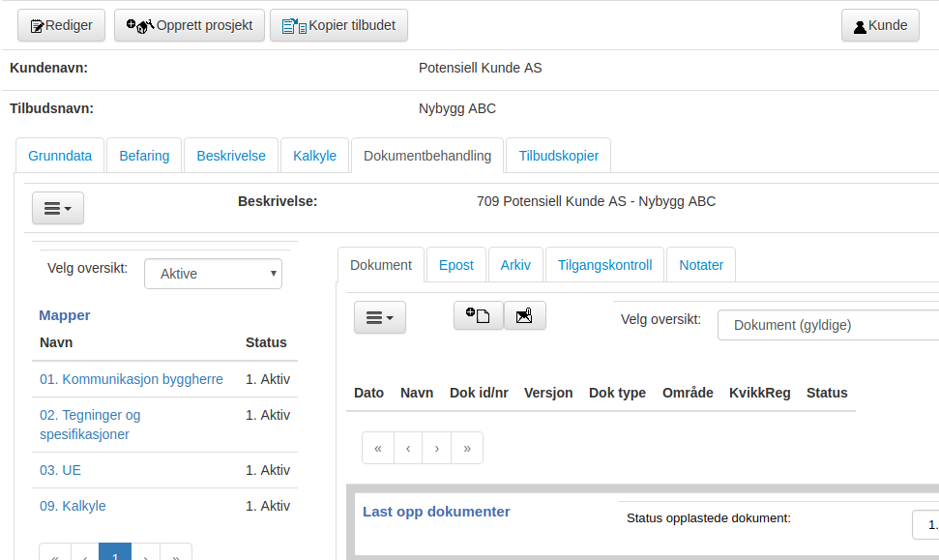Open the hamburger menu beside Beskrivelse

coord(57,208)
